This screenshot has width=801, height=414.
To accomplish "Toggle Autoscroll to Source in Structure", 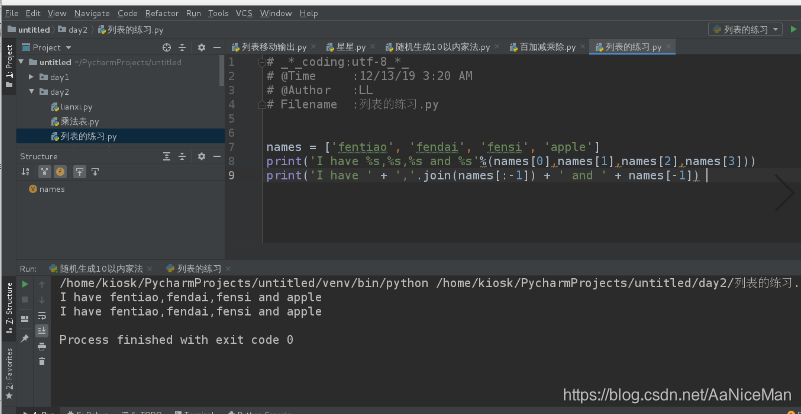I will click(79, 172).
